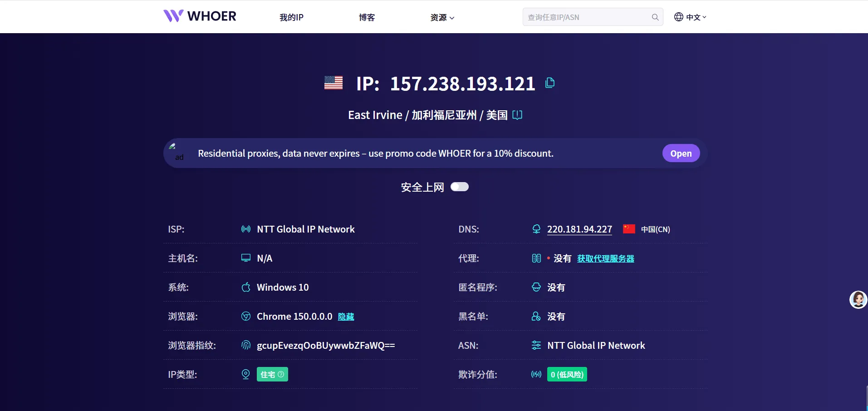Open DNS address 220.181.94.227 link
This screenshot has width=868, height=411.
pos(579,229)
